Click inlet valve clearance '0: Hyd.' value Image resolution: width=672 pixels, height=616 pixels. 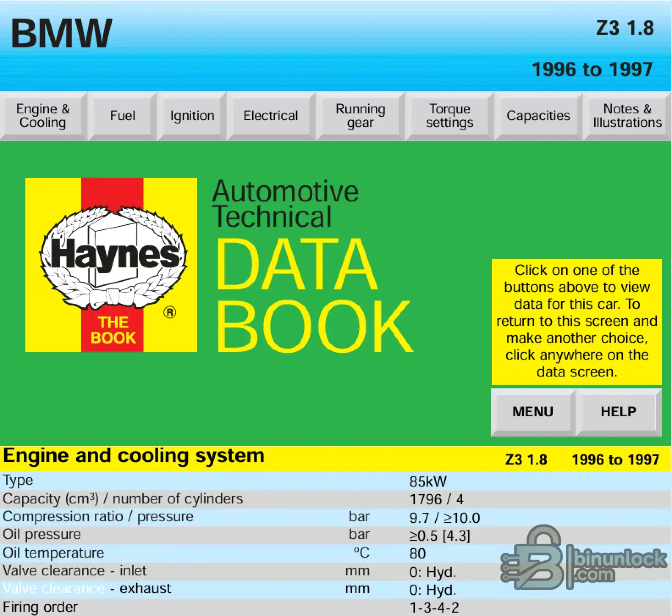[x=433, y=572]
